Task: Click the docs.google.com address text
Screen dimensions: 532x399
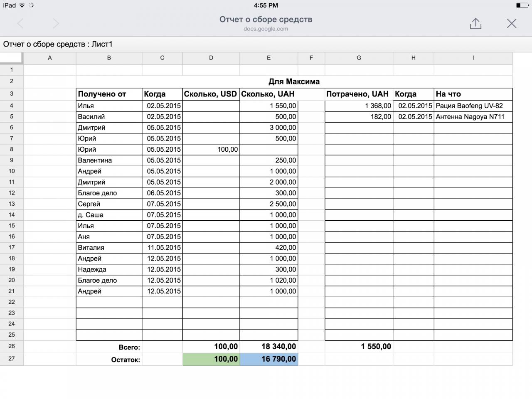Action: 266,29
